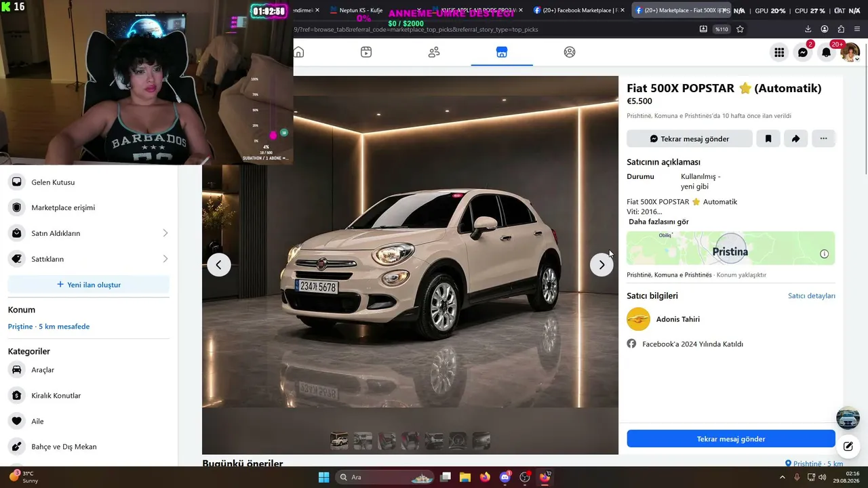Show the next car photo

[601, 265]
